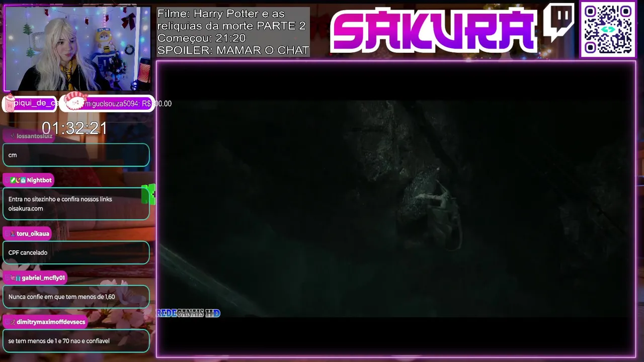Click the 'CPF cancelado' chat message
Image resolution: width=644 pixels, height=362 pixels.
point(76,252)
